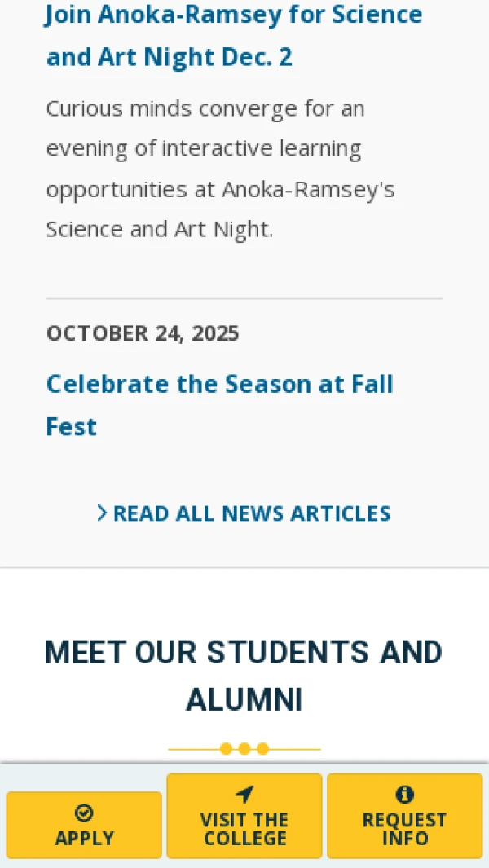Viewport: 489px width, 868px height.
Task: Click the Meet Our Students and Alumni heading
Action: pos(244,676)
